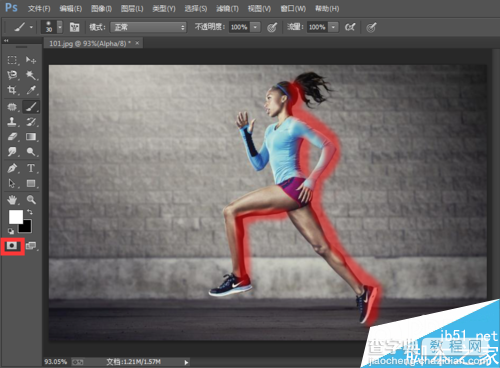The image size is (500, 368).
Task: Select the Clone Stamp tool
Action: pyautogui.click(x=12, y=122)
